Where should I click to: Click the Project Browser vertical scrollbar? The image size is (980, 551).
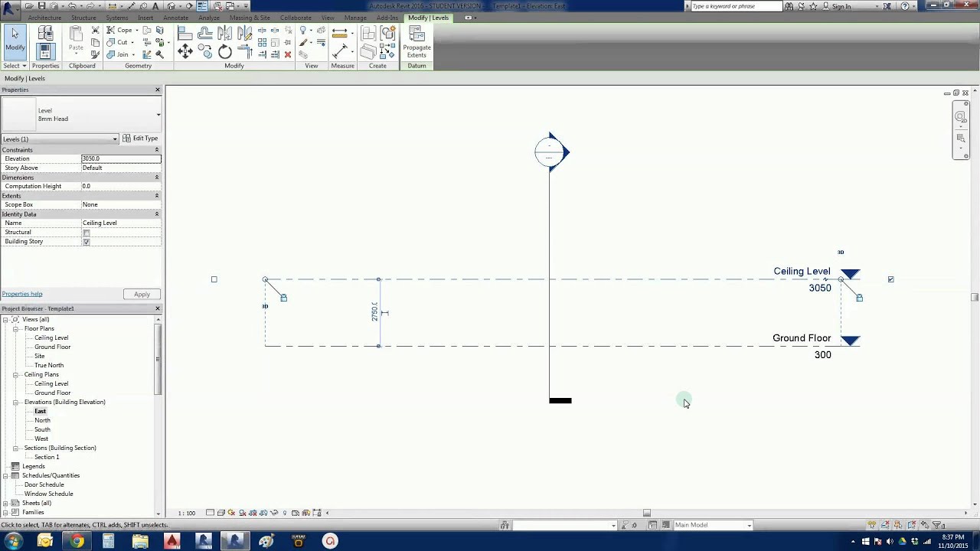point(158,360)
